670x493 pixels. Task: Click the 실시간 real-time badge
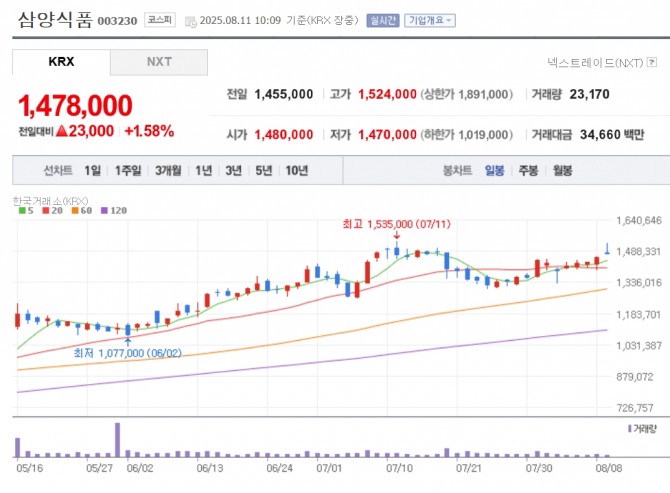[382, 20]
